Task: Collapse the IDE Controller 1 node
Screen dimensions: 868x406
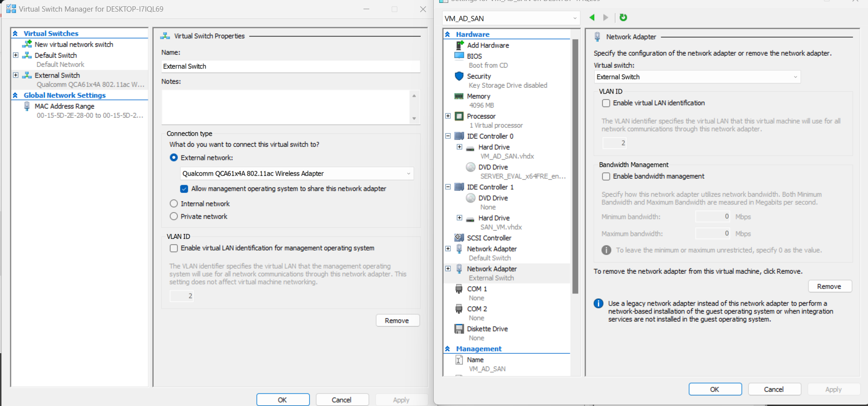Action: [448, 187]
